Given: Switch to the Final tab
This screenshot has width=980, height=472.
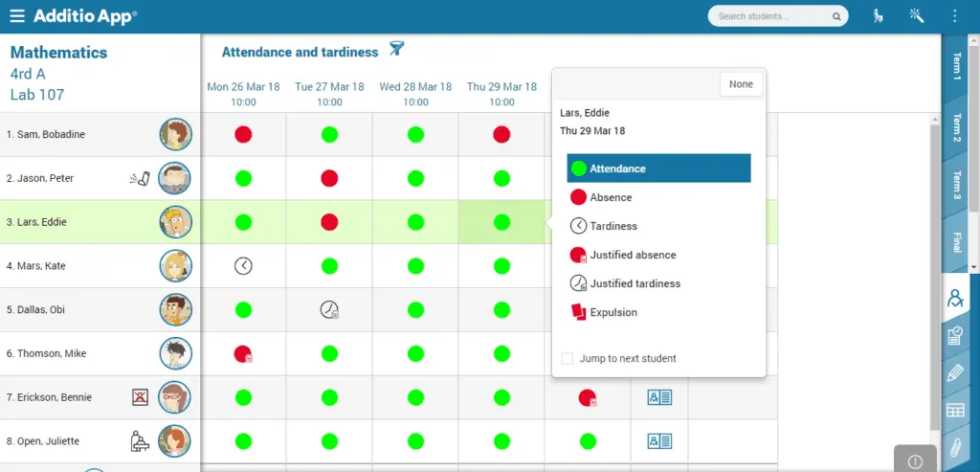Looking at the screenshot, I should (956, 242).
